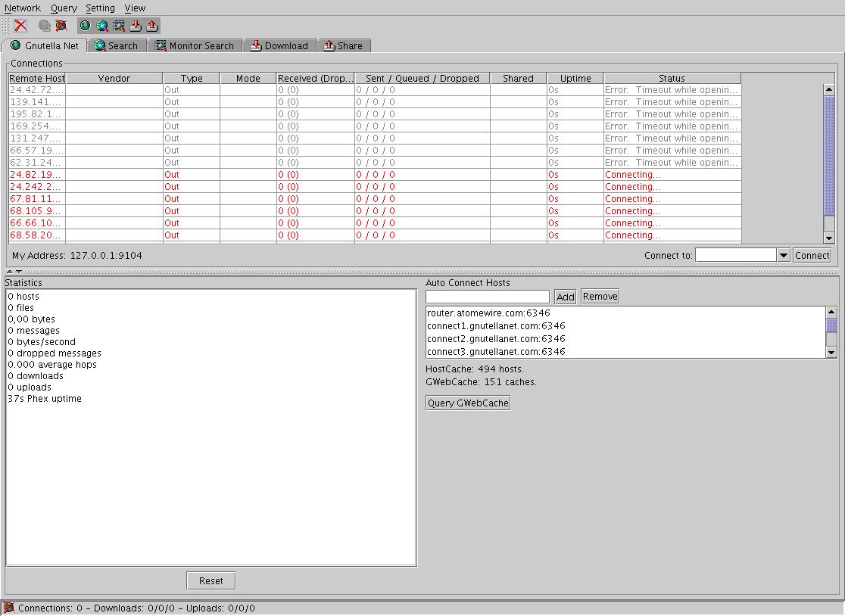The image size is (845, 616).
Task: Select connection row for host 62.31.24
Action: pyautogui.click(x=375, y=163)
